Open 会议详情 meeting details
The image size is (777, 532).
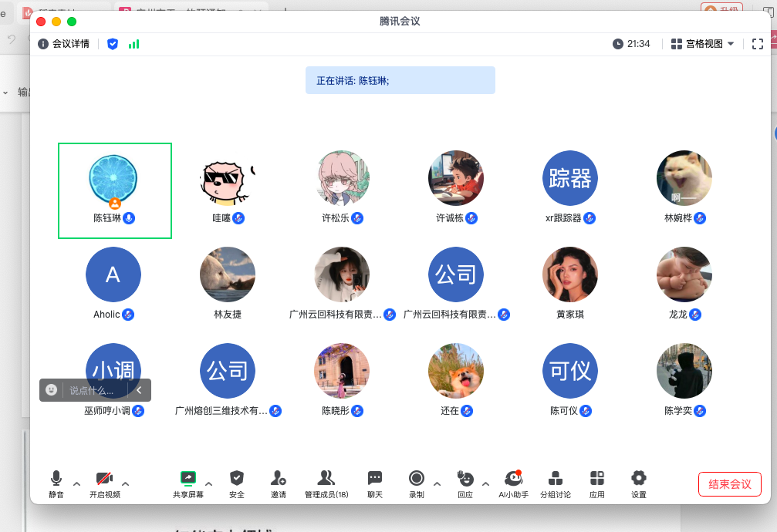64,44
